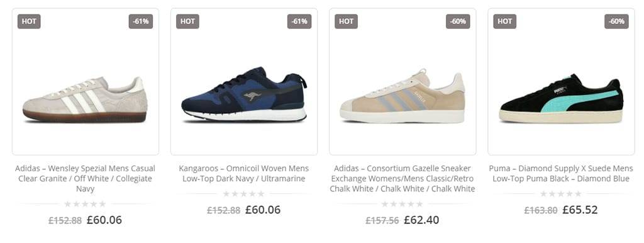Click the star rating under Puma Diamond Supply
This screenshot has height=243, width=644.
click(x=561, y=194)
